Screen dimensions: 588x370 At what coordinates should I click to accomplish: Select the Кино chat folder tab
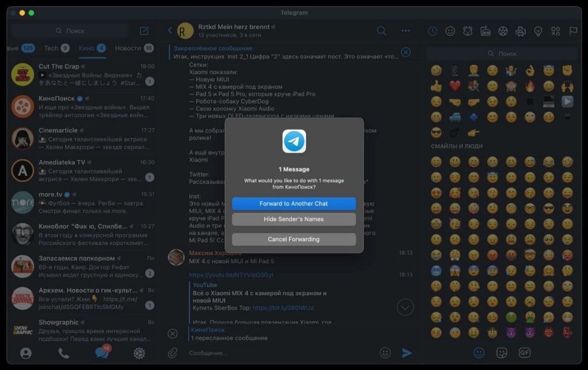[x=92, y=48]
